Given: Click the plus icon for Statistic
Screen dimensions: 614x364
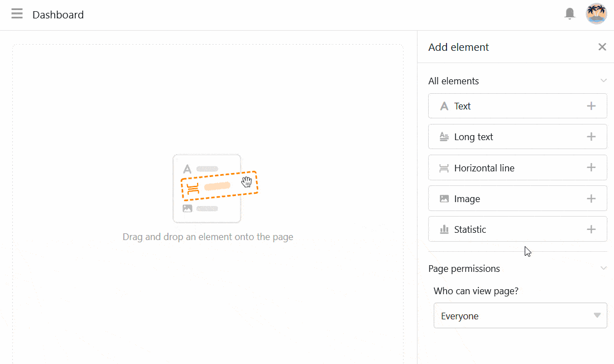Looking at the screenshot, I should [x=591, y=229].
